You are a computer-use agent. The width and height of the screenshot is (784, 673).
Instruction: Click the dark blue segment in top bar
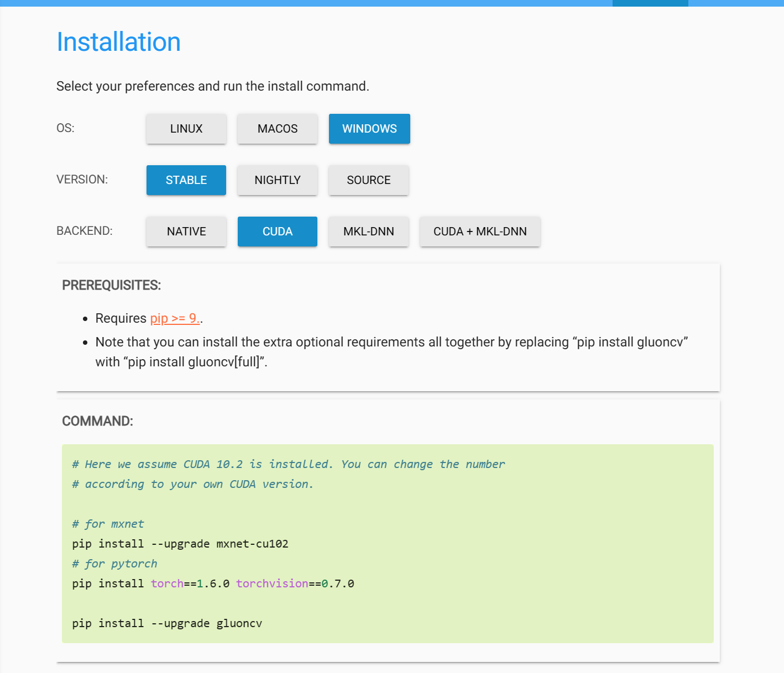650,3
